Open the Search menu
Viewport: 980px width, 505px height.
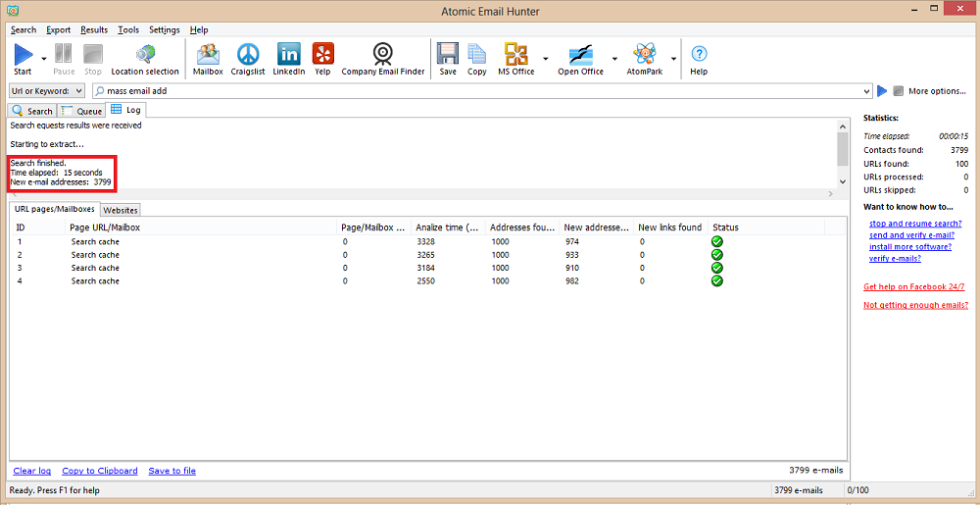(24, 30)
